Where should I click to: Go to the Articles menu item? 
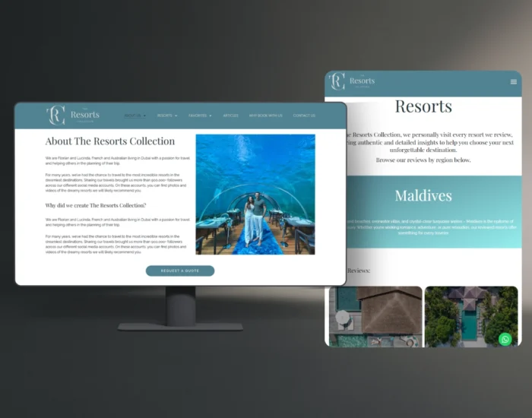[x=230, y=116]
